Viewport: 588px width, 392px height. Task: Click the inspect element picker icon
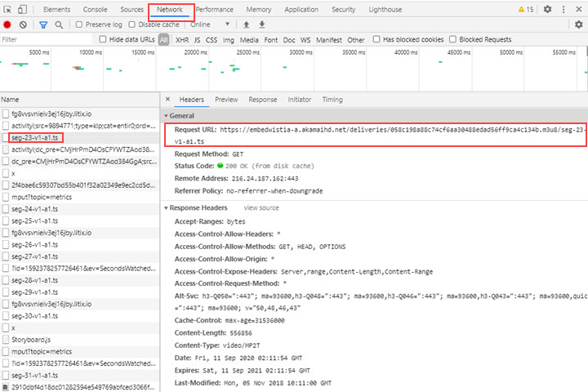(x=7, y=10)
